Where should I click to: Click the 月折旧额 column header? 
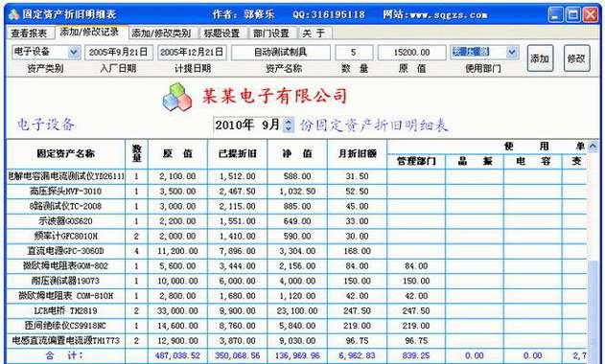357,153
